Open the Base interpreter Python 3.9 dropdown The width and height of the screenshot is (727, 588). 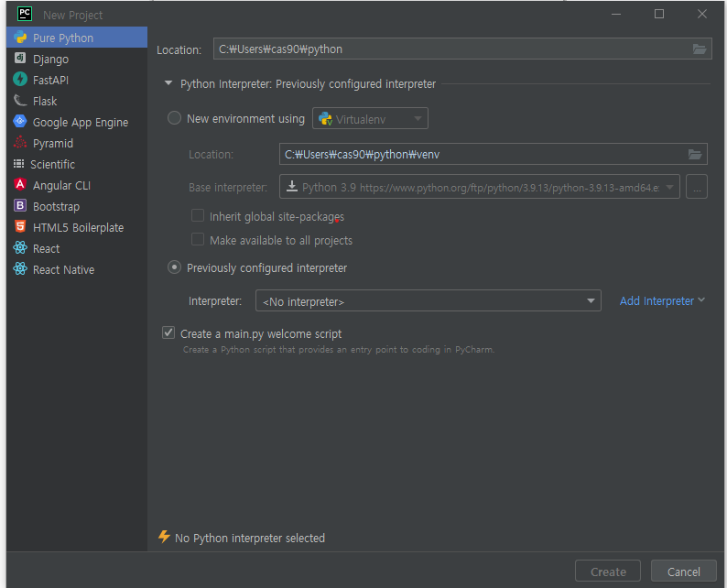point(480,187)
